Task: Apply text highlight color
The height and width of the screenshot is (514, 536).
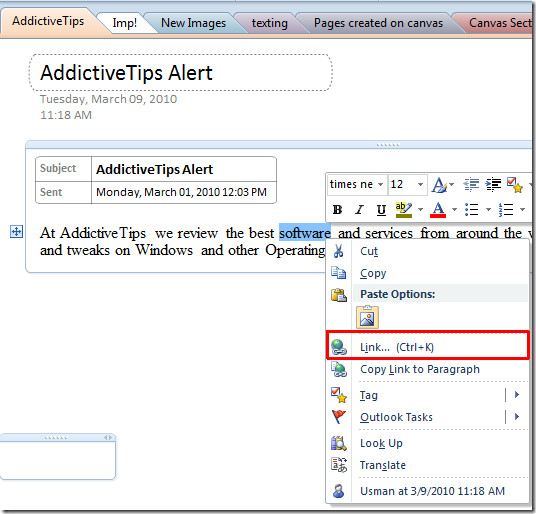Action: pyautogui.click(x=404, y=209)
